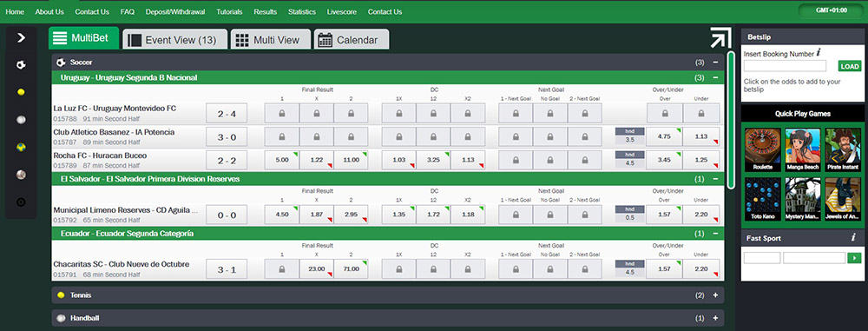The image size is (868, 331).
Task: Click the first Fast Sport input field
Action: [762, 258]
